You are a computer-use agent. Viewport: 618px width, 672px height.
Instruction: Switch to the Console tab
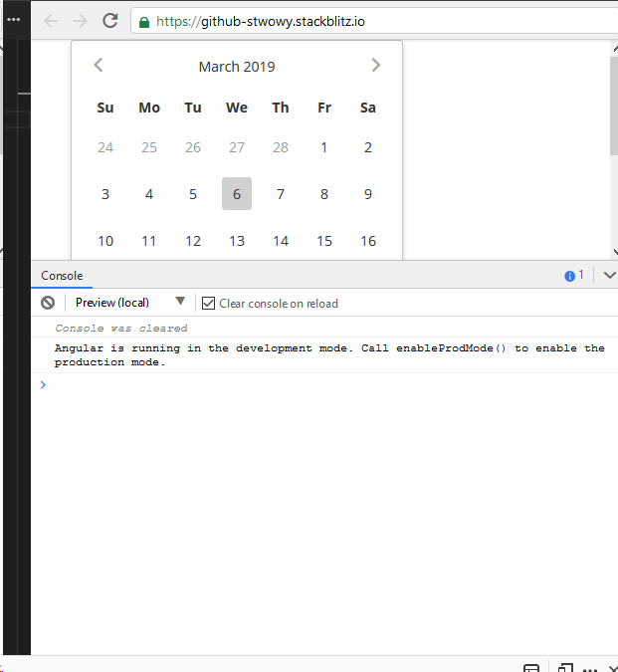click(62, 276)
